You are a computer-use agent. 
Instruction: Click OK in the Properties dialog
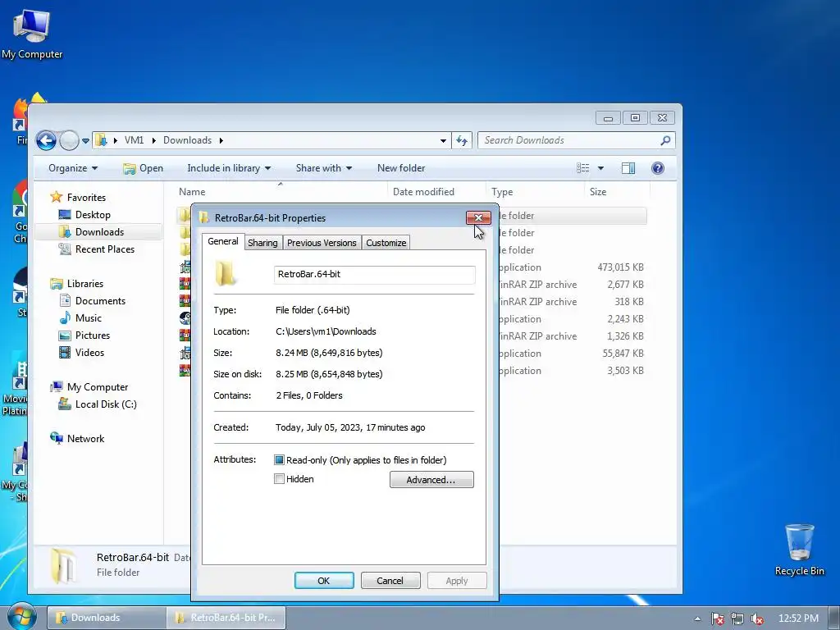pos(324,581)
